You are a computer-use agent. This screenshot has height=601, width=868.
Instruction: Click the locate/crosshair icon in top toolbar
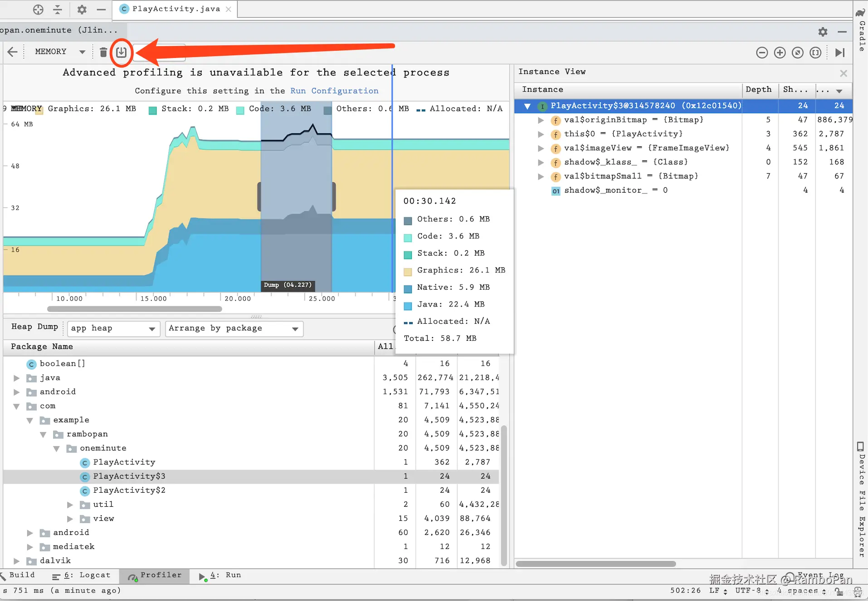(x=39, y=9)
